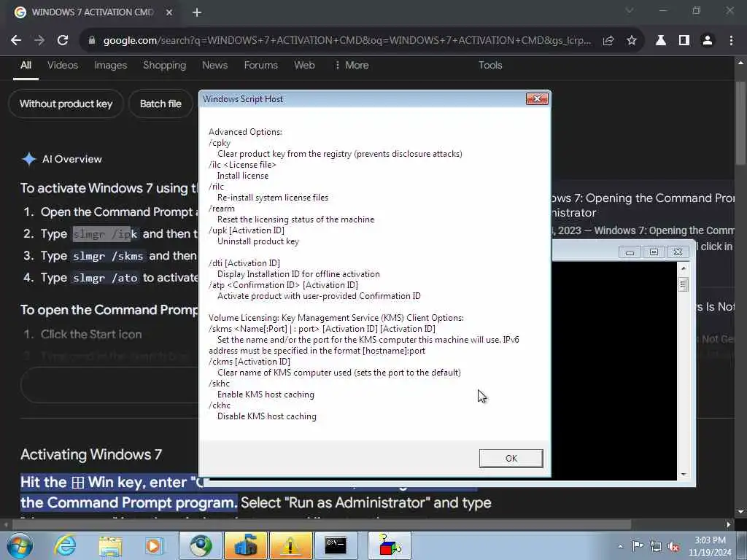Close the WINDOWS 7 ACTIVATION CMD tab

[169, 12]
